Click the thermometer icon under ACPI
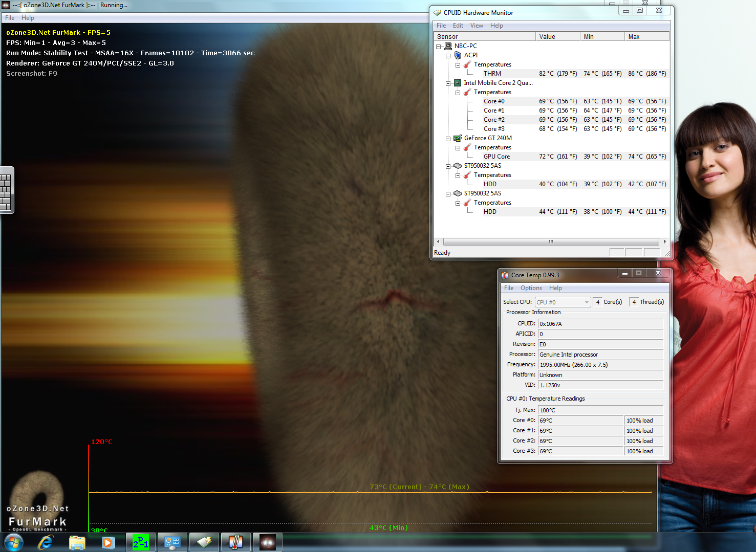The height and width of the screenshot is (552, 756). 467,64
